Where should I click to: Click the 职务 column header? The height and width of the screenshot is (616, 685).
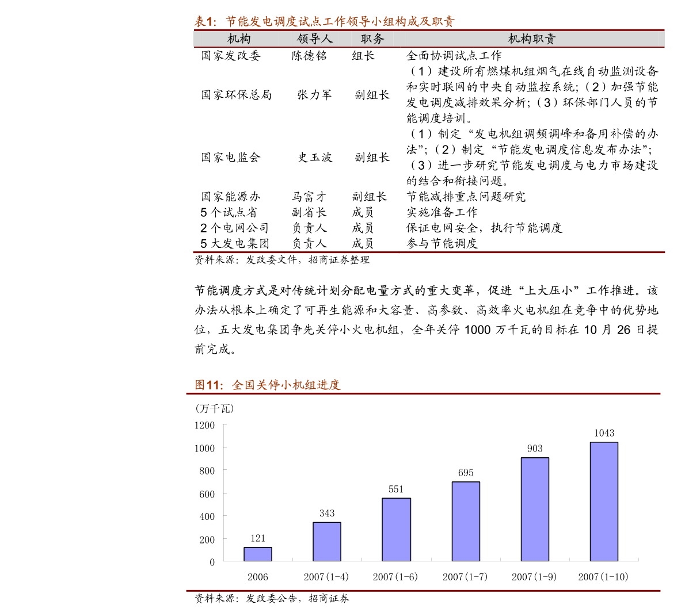tap(372, 39)
